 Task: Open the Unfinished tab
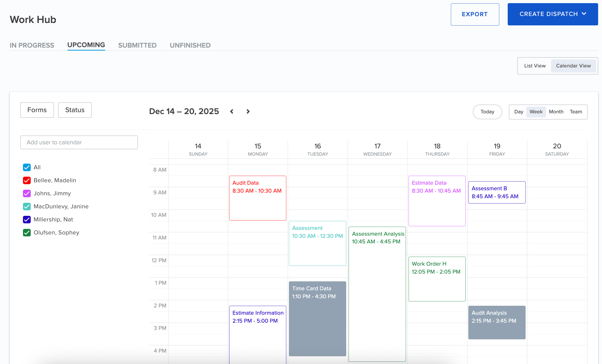pyautogui.click(x=190, y=45)
